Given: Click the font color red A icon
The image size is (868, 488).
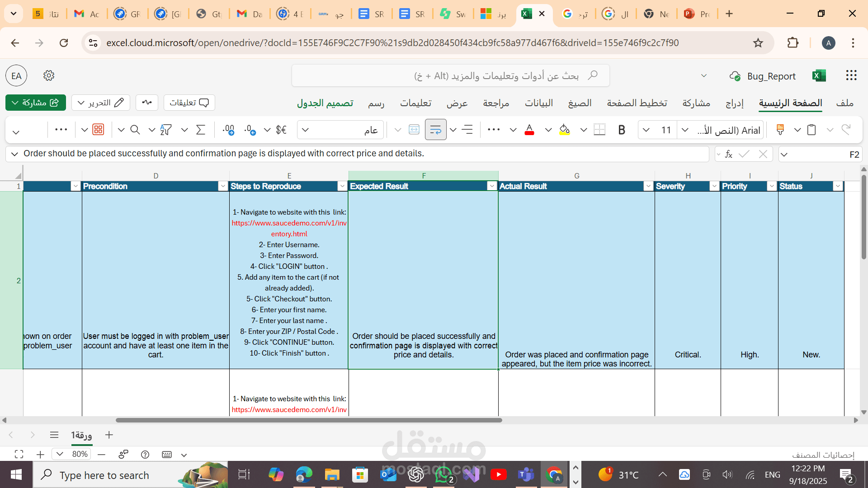Looking at the screenshot, I should click(x=529, y=130).
